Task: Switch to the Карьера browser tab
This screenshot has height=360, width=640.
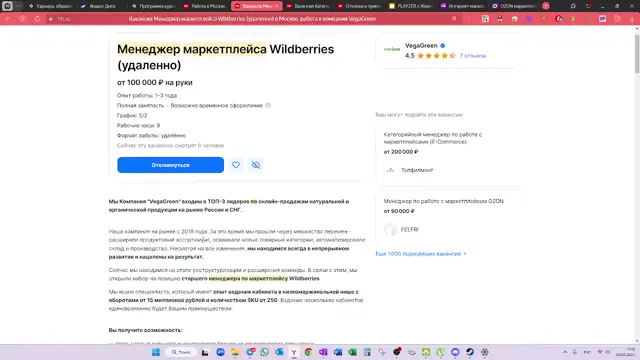Action: coord(51,6)
